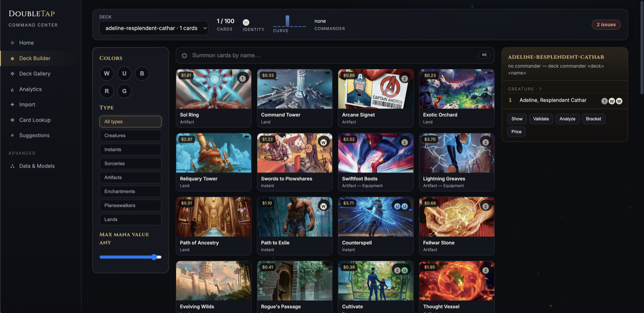This screenshot has height=313, width=644.
Task: Click the Import sparkle icon
Action: tap(12, 105)
